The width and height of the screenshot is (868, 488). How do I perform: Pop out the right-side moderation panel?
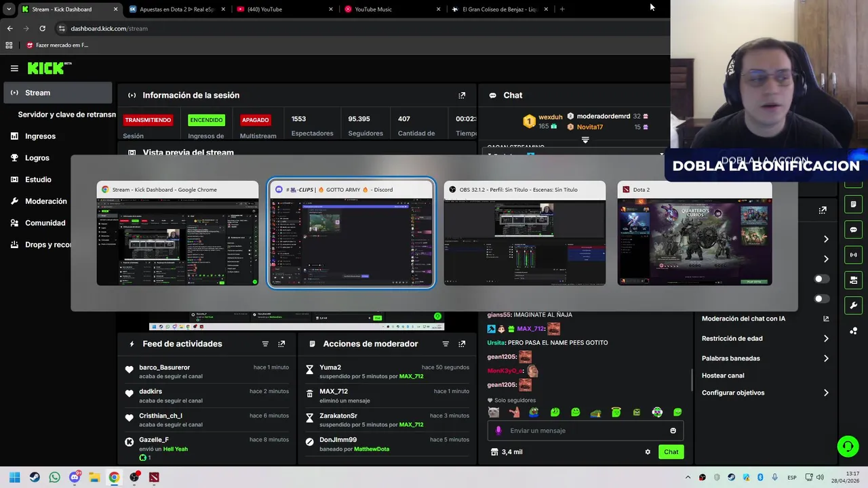[x=823, y=210]
